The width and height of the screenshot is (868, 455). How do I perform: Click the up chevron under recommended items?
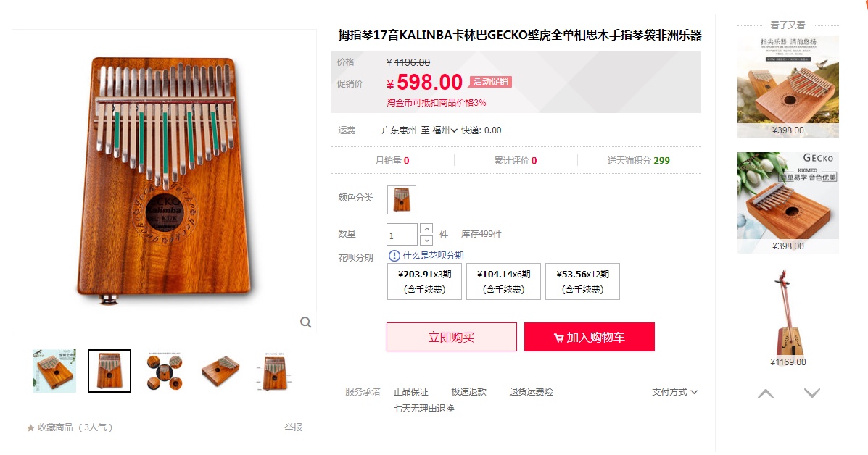tap(766, 393)
